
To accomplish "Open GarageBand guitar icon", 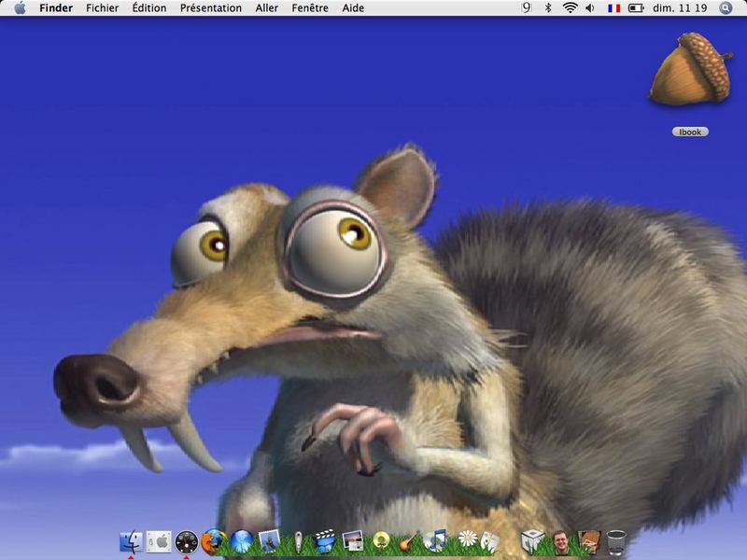I will click(408, 540).
